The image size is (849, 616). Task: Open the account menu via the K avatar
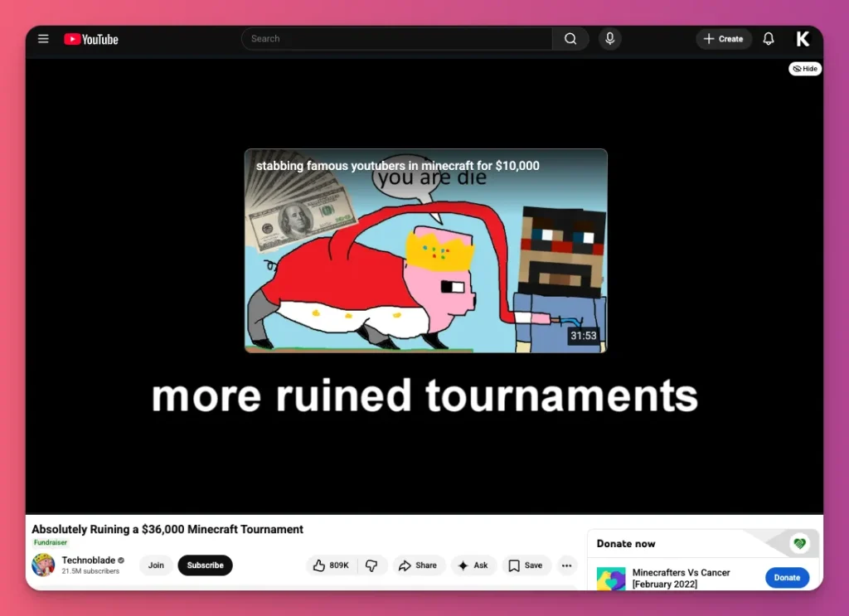point(802,38)
